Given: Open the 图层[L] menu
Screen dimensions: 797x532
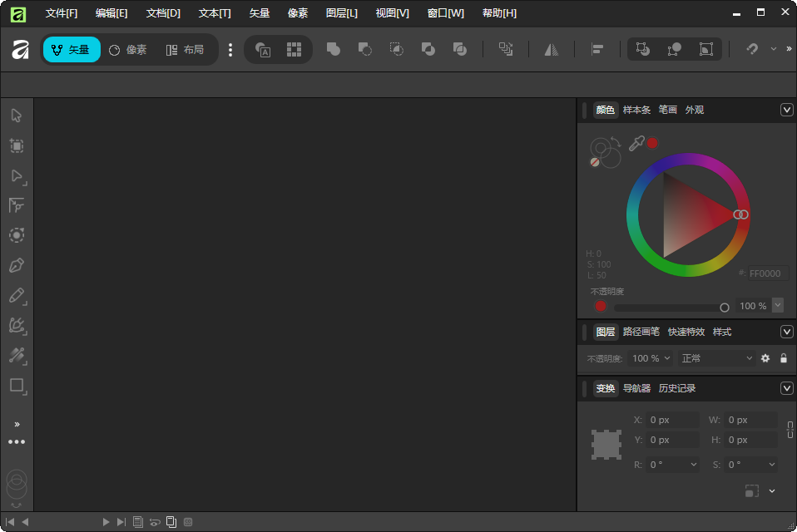Looking at the screenshot, I should (x=342, y=13).
